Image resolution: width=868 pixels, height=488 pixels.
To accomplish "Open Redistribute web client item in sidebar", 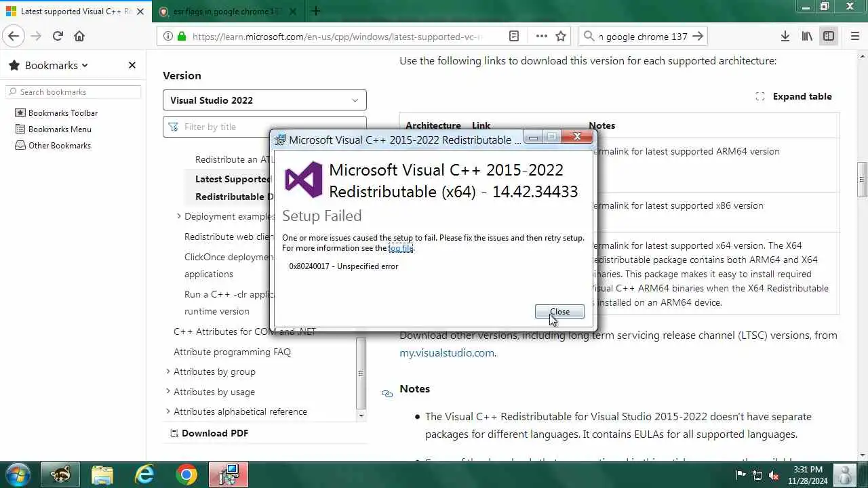I will tap(229, 237).
